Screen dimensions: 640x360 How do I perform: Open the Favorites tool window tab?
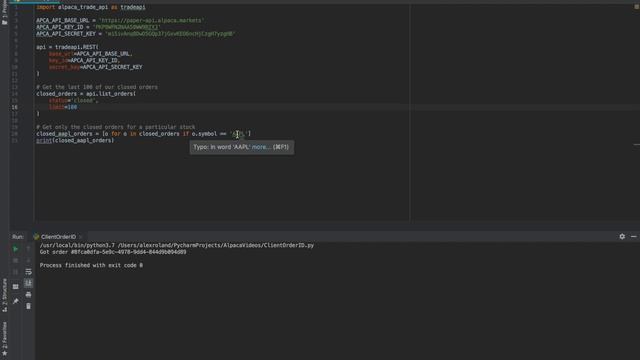(x=4, y=339)
